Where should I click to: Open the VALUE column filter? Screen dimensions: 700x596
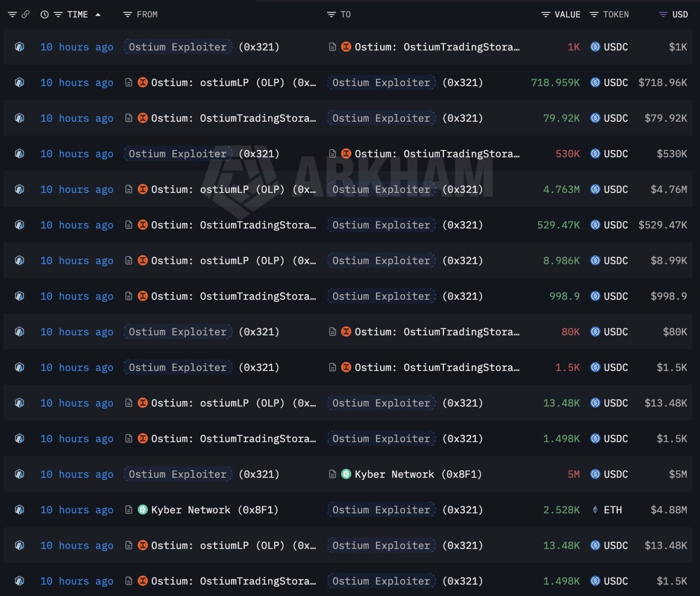546,14
